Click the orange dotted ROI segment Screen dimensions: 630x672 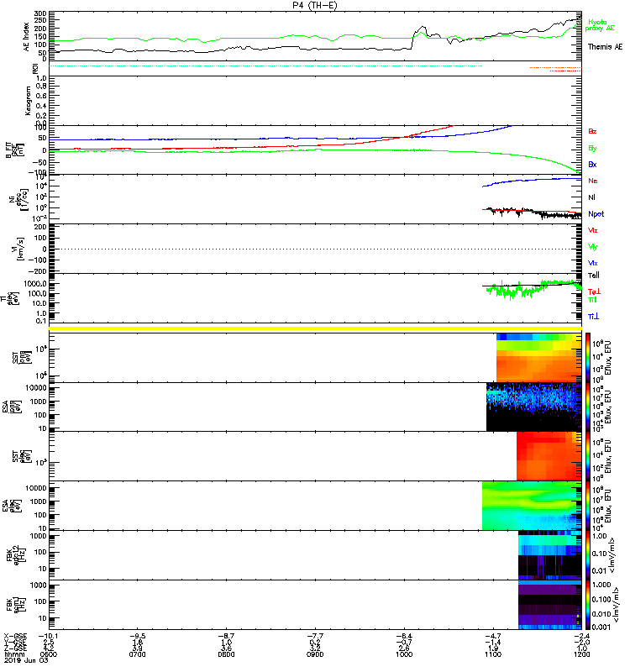(x=556, y=68)
